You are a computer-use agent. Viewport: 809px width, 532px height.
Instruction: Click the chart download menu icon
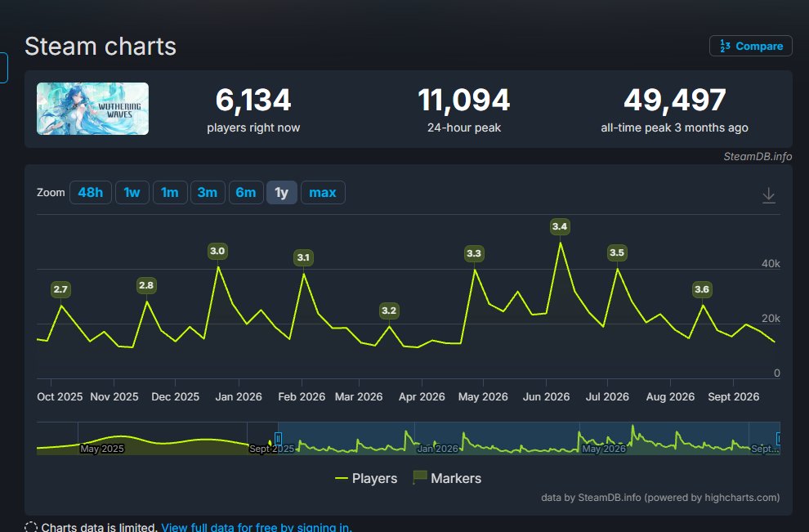769,195
